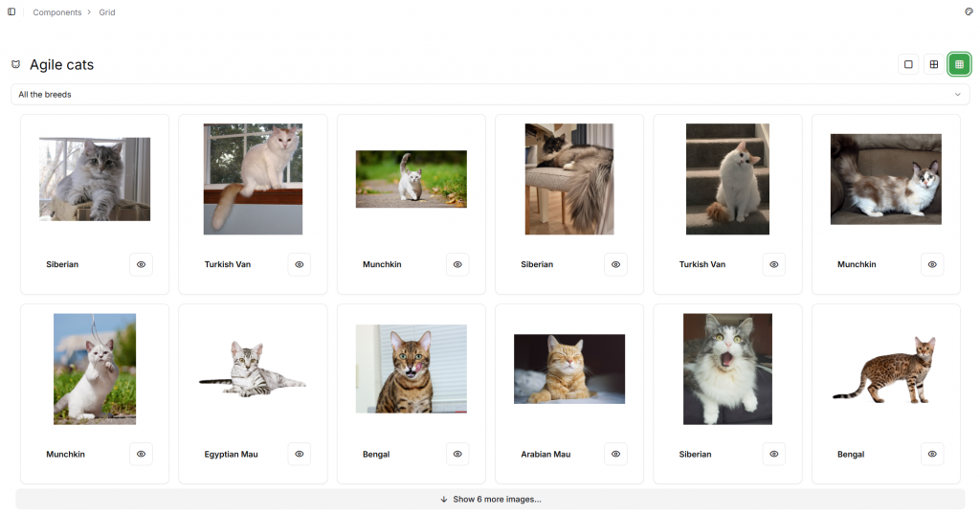
Task: Click the chevron of the breeds selector
Action: (x=957, y=95)
